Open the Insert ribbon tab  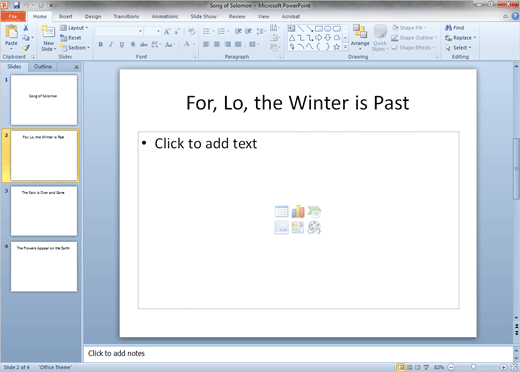point(65,16)
